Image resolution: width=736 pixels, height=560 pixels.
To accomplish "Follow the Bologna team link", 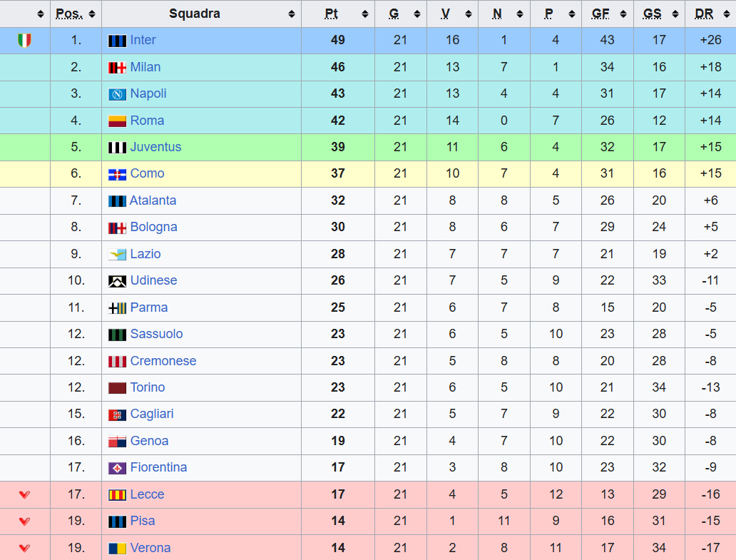I will [x=153, y=227].
